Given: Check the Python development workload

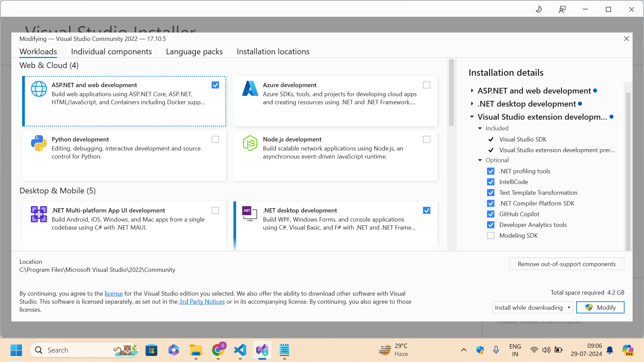Looking at the screenshot, I should pos(215,139).
